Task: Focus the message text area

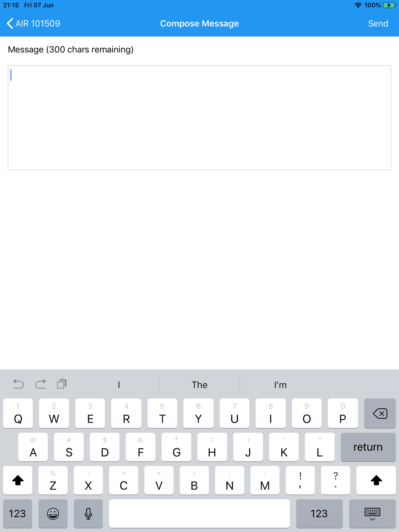Action: [x=199, y=118]
